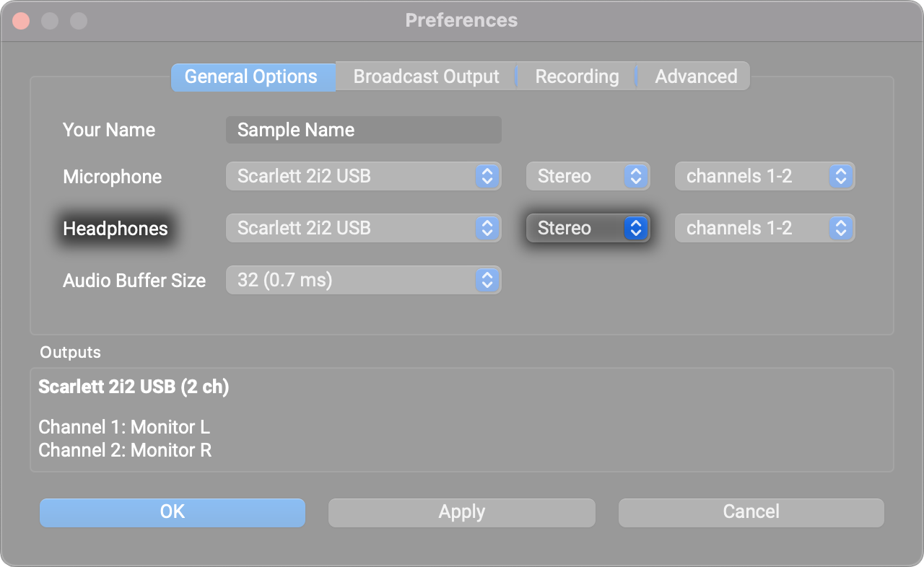Change the Audio Buffer Size dropdown
924x567 pixels.
click(363, 281)
